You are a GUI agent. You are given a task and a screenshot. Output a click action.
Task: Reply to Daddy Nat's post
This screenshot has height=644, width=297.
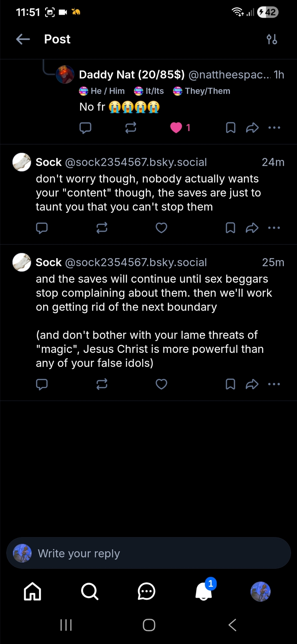click(x=85, y=128)
